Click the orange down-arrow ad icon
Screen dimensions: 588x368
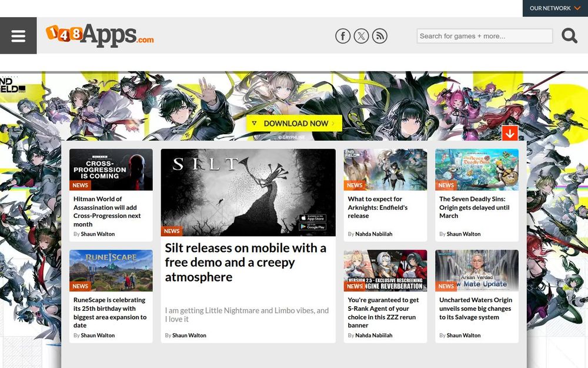point(510,133)
